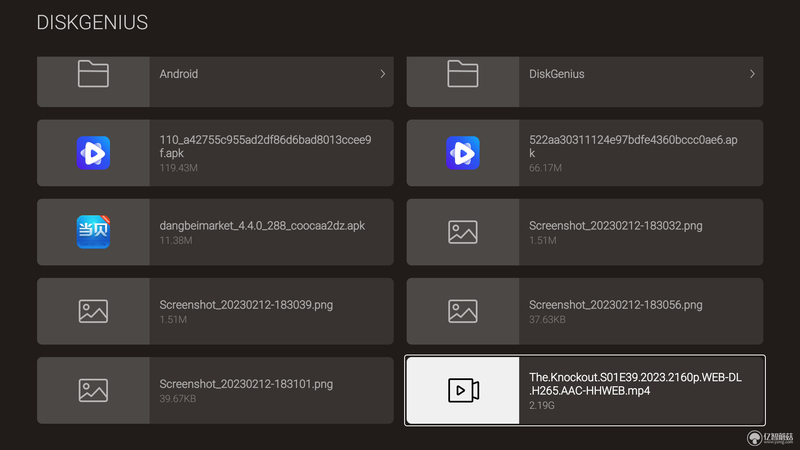Click the DISKGENIUS page title

(x=92, y=22)
